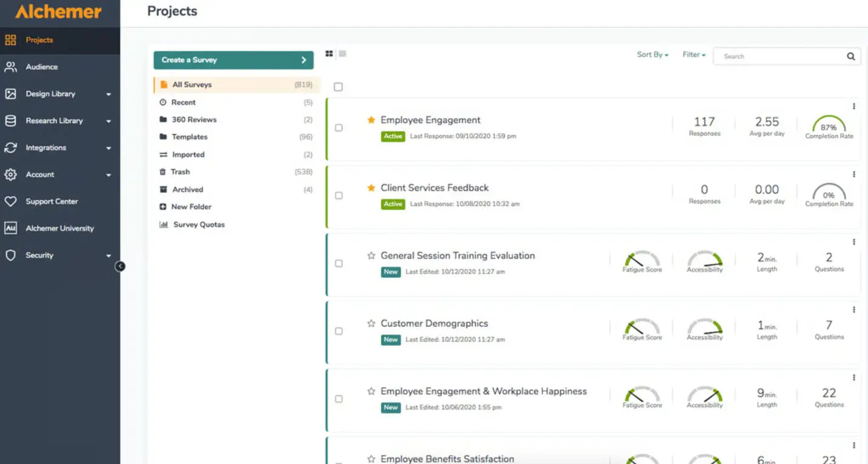Open the Audience section icon

coord(10,67)
